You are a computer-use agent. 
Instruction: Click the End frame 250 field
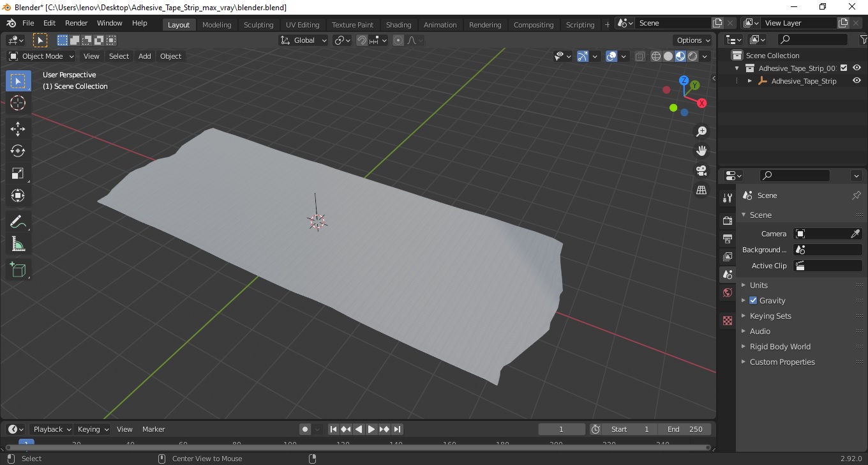(685, 429)
